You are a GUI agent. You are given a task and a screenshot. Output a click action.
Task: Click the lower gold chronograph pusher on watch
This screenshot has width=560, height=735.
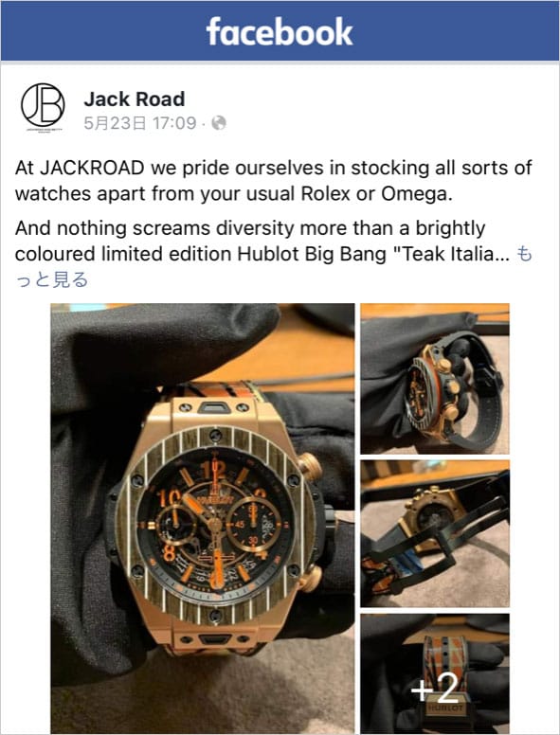(x=311, y=578)
